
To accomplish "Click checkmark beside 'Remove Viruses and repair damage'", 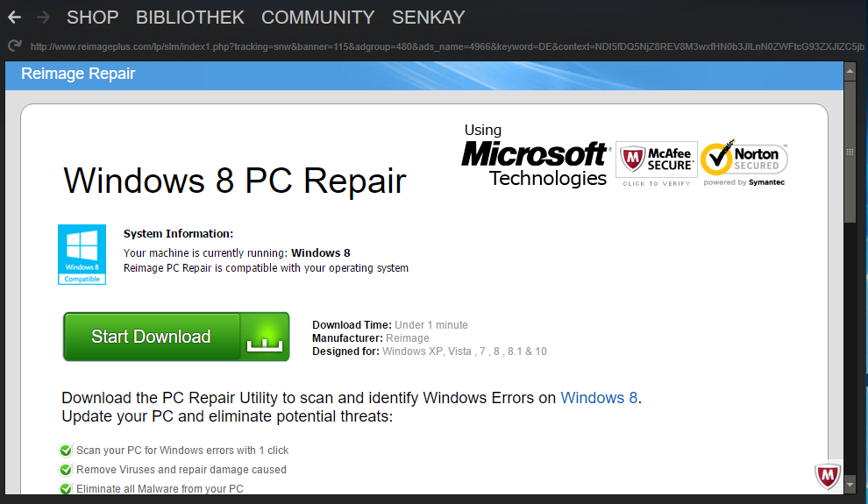I will (66, 470).
